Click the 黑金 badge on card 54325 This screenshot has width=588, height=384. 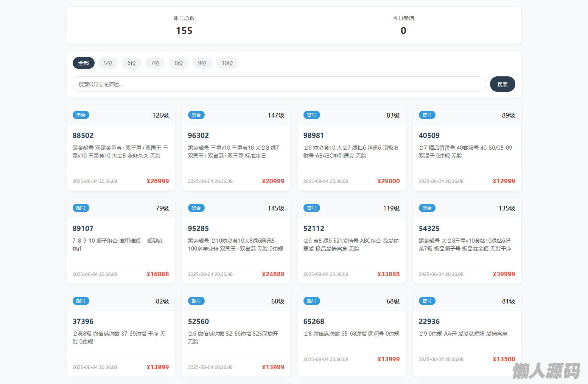427,208
